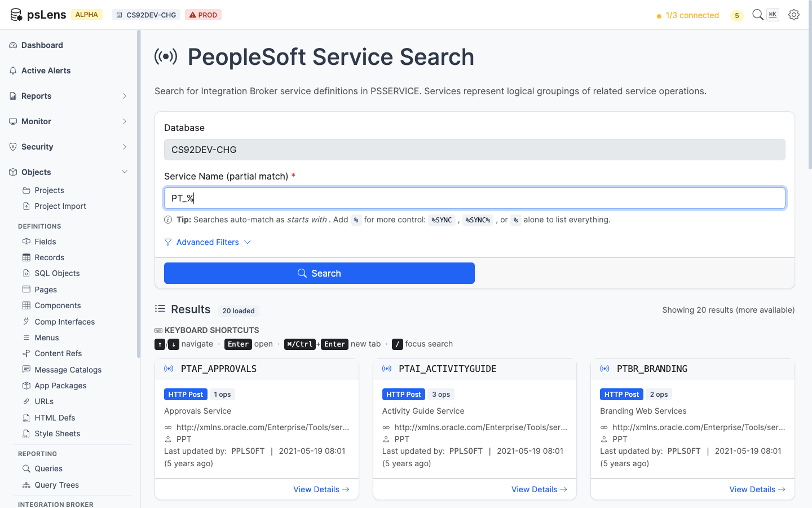Click 'Branding Web Services' description
The height and width of the screenshot is (508, 812).
(643, 411)
